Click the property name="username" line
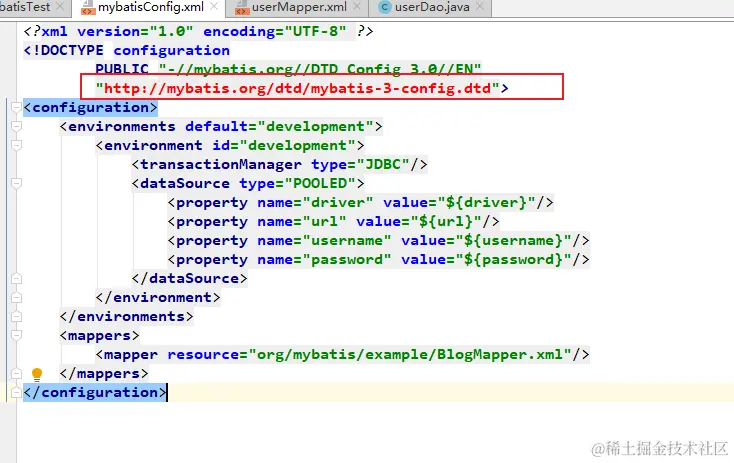Image resolution: width=734 pixels, height=463 pixels. tap(378, 241)
